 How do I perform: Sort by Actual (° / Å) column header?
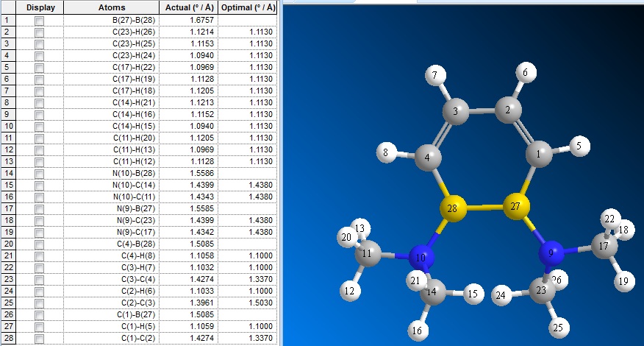[x=188, y=7]
